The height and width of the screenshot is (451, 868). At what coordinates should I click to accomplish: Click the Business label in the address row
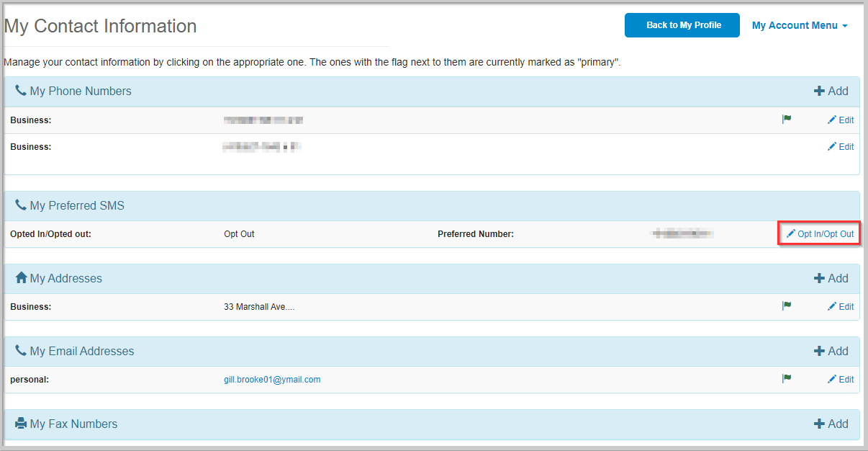coord(31,307)
